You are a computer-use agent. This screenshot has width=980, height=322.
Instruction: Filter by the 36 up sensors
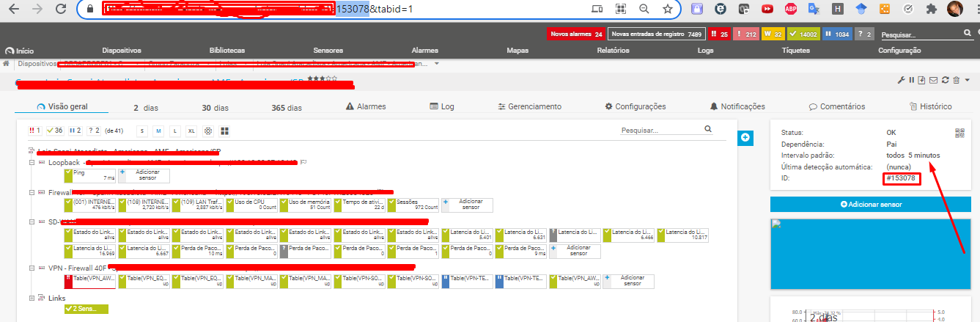click(x=54, y=131)
